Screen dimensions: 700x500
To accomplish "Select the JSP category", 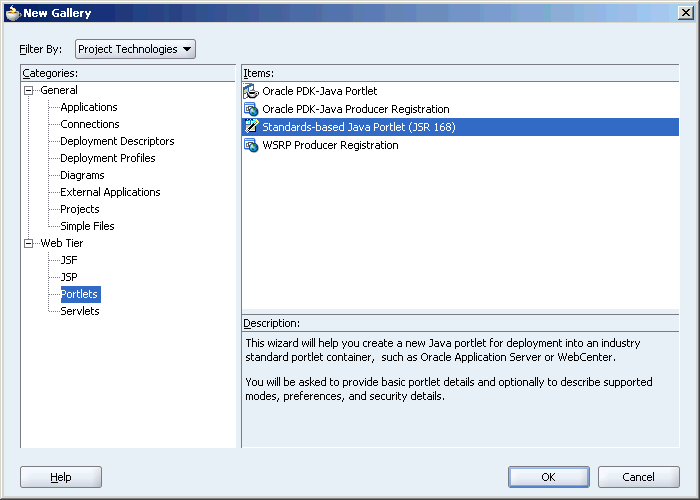I will pos(69,277).
